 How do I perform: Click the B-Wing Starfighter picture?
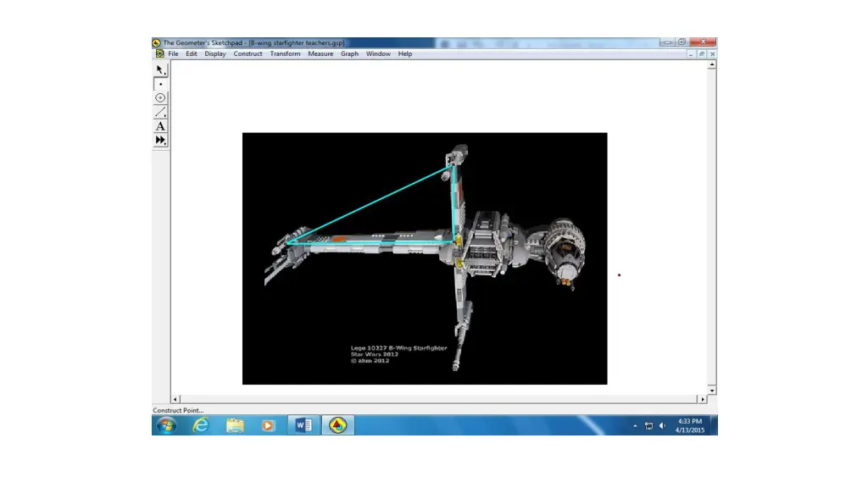coord(425,258)
